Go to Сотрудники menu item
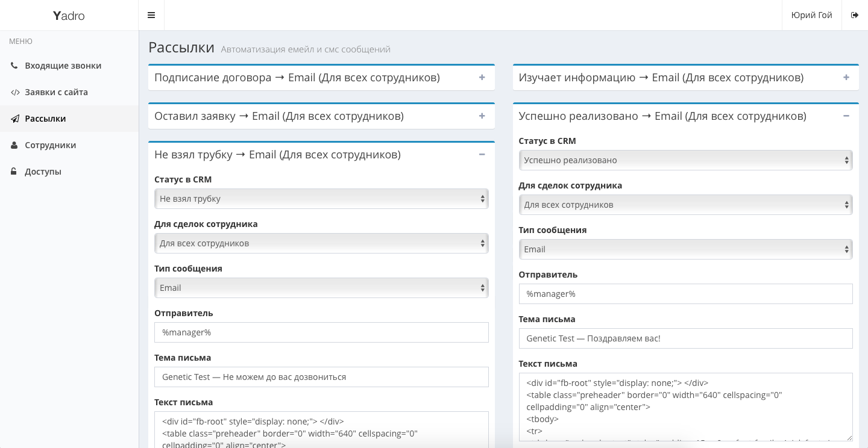This screenshot has height=448, width=868. tap(69, 145)
